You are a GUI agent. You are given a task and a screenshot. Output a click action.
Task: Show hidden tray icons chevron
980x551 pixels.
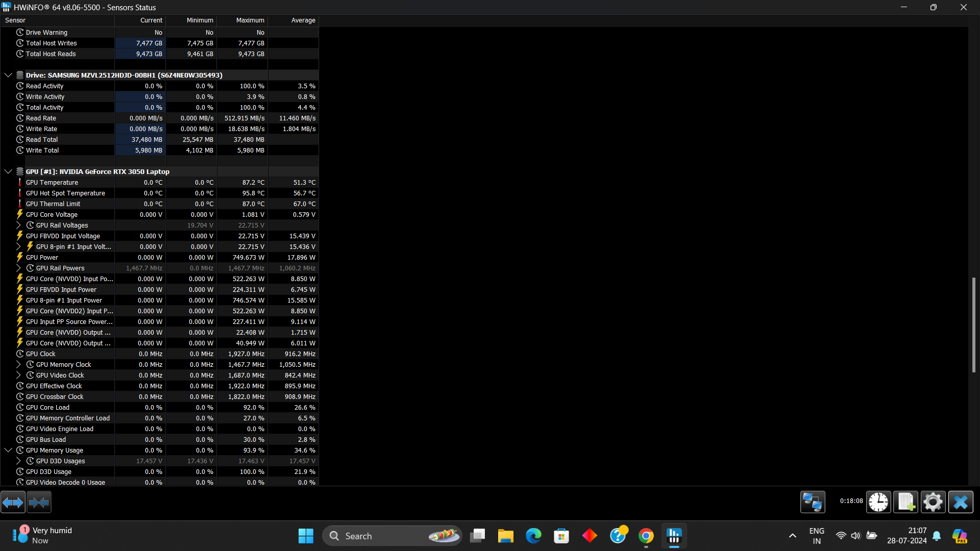[x=792, y=536]
